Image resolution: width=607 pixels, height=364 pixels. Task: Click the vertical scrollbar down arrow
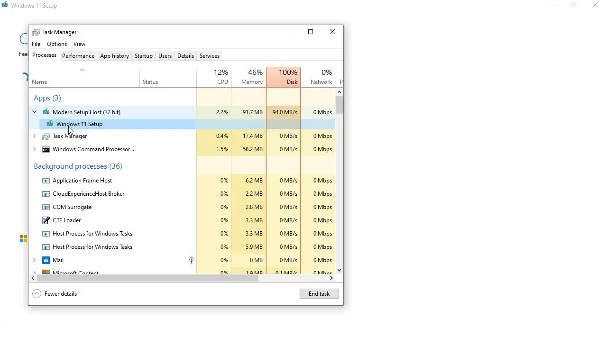[x=340, y=270]
